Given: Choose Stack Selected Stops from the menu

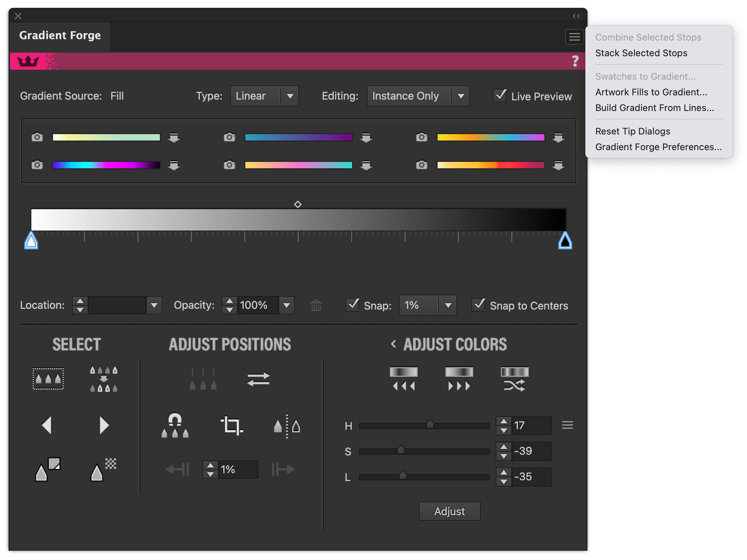Looking at the screenshot, I should (x=641, y=53).
